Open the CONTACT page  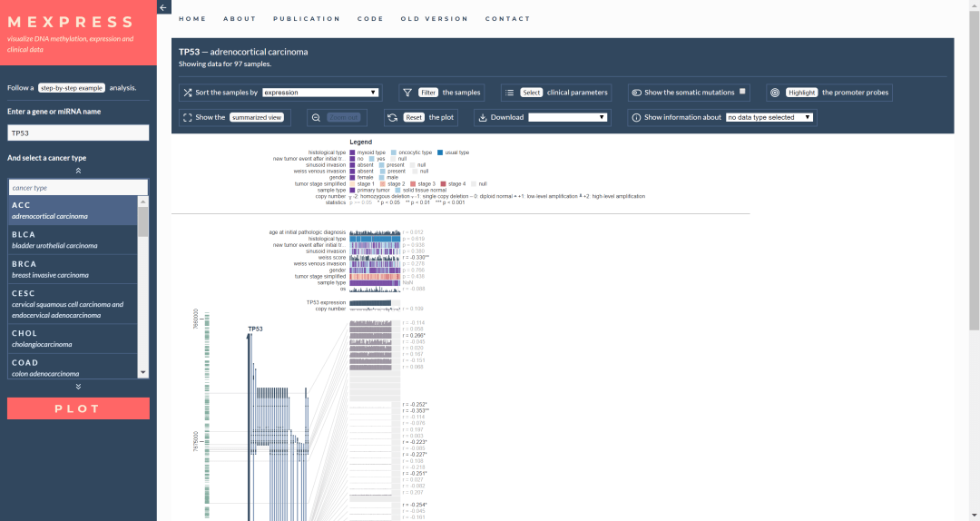[507, 19]
